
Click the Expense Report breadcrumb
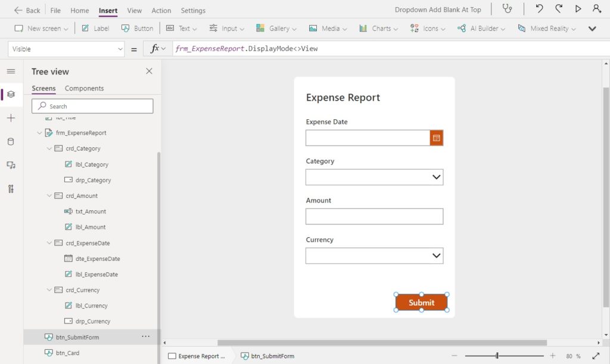(x=197, y=356)
